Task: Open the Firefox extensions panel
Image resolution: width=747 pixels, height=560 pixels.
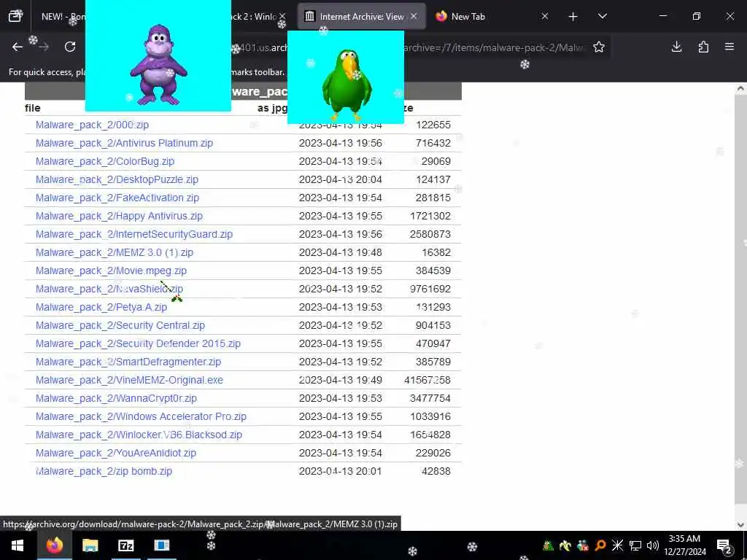Action: (x=703, y=47)
